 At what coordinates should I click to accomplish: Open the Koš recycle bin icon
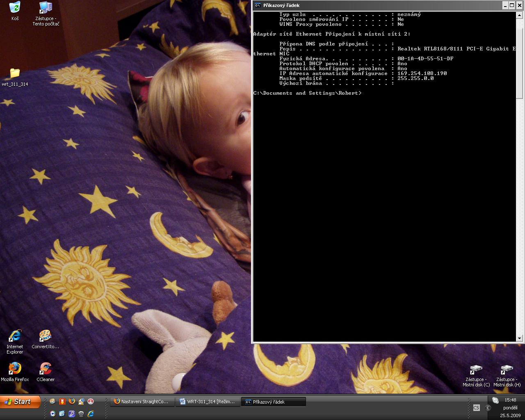click(x=15, y=11)
